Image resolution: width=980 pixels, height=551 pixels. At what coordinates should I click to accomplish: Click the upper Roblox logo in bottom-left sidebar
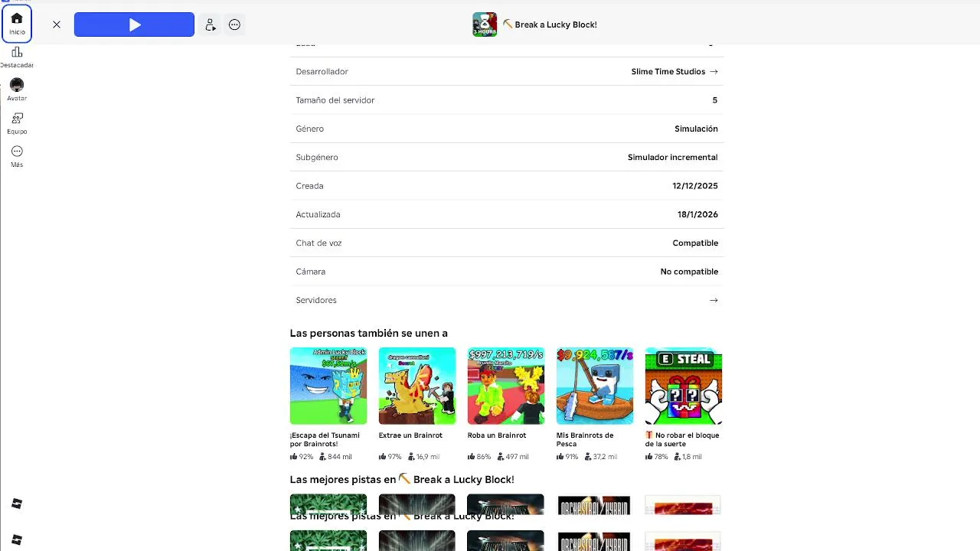coord(17,503)
